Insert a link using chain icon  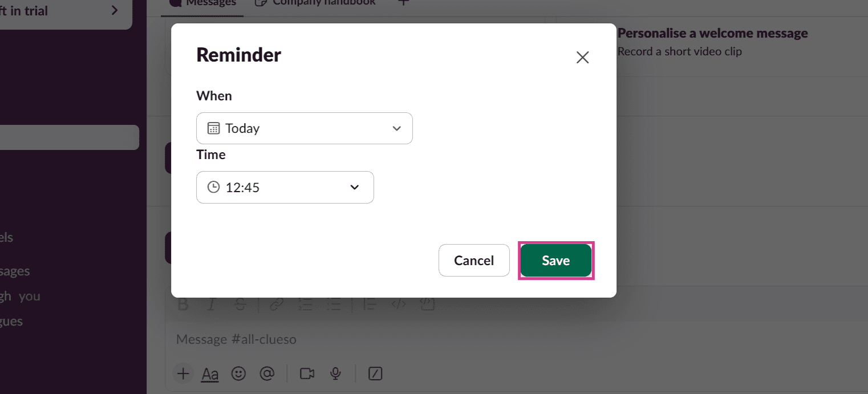point(277,304)
